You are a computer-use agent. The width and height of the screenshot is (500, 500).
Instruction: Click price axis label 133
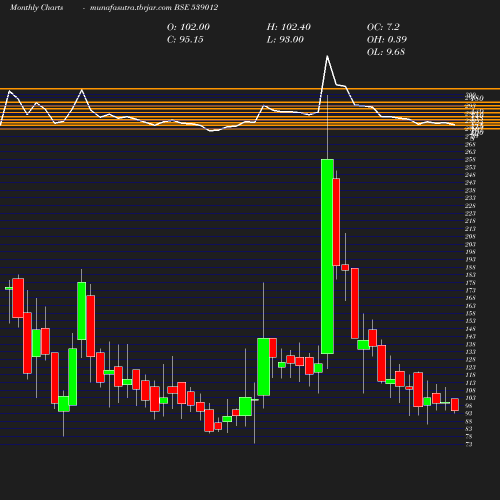coord(470,352)
